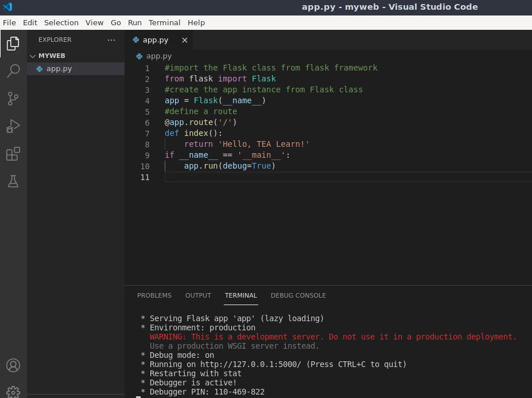Select app.py in the Explorer tree
Screen dimensions: 532x398
76,69
